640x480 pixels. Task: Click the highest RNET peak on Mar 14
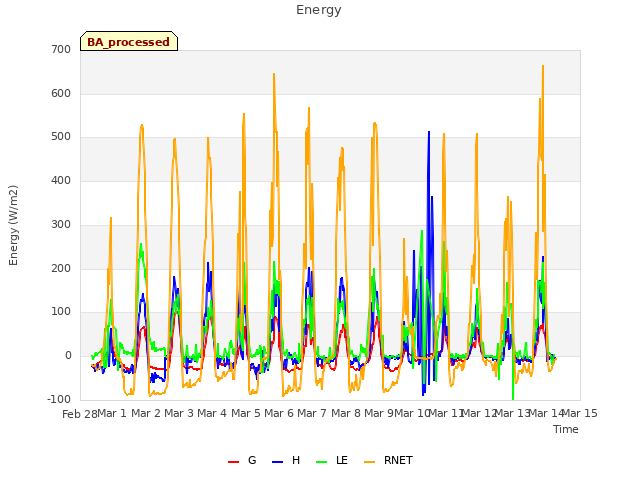(x=543, y=67)
